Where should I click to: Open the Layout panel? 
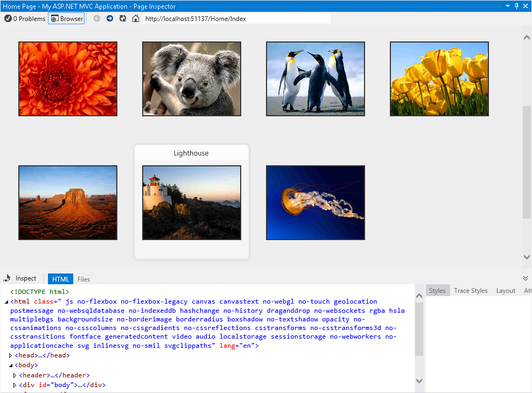pyautogui.click(x=506, y=290)
